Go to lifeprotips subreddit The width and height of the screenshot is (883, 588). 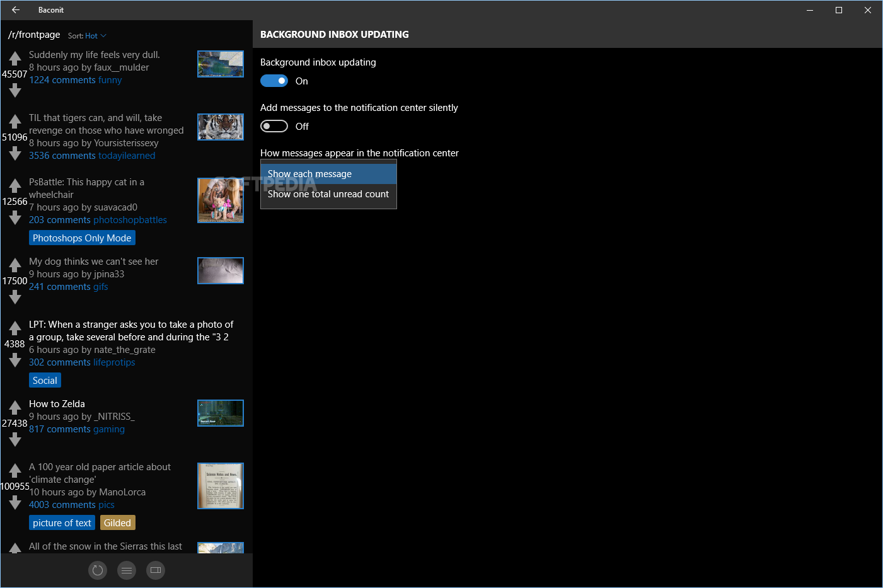tap(114, 362)
